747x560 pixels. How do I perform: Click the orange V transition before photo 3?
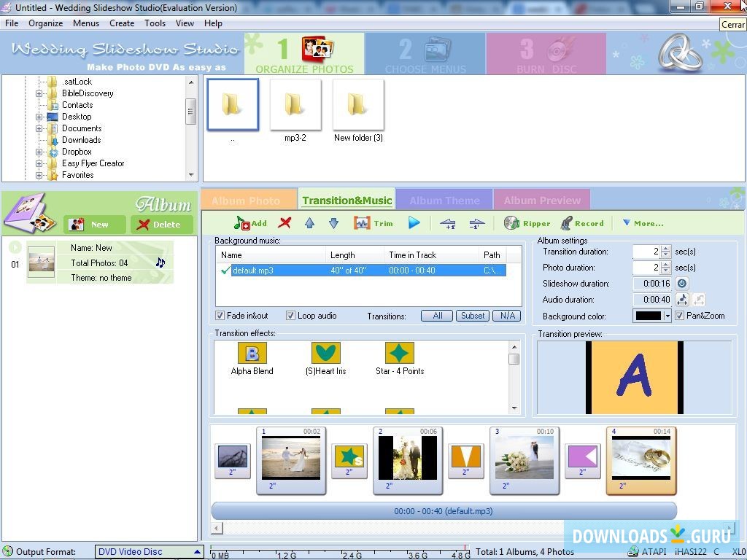[466, 461]
